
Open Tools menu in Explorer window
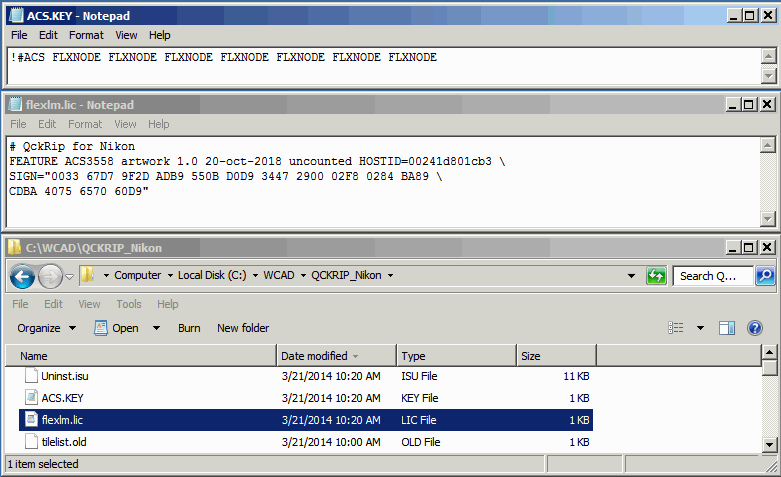(129, 304)
